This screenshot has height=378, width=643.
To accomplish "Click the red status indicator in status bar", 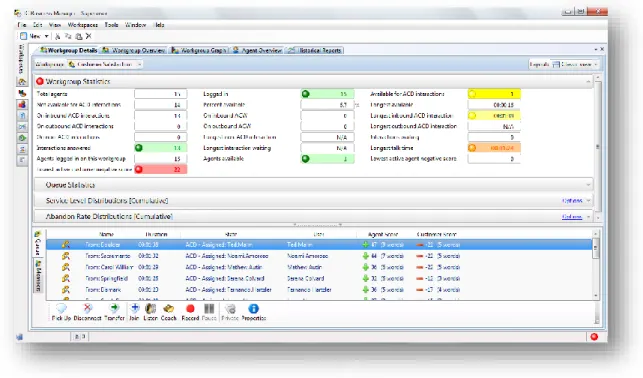I will 594,337.
